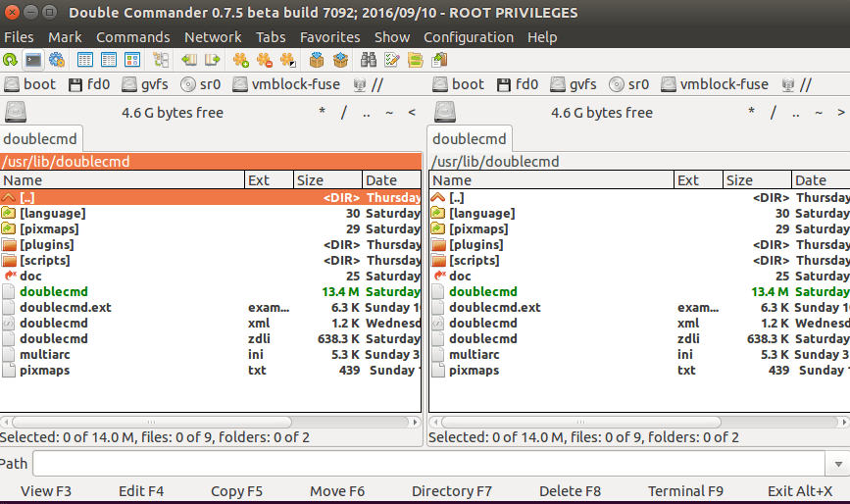
Task: Select the doublecmd tab in right panel
Action: pos(469,138)
